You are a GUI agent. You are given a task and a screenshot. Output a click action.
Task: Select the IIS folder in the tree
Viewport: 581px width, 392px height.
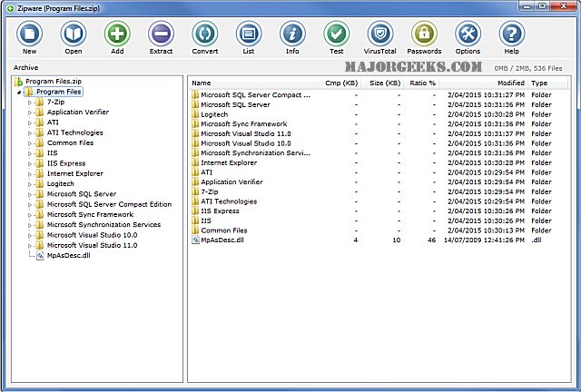pos(53,153)
